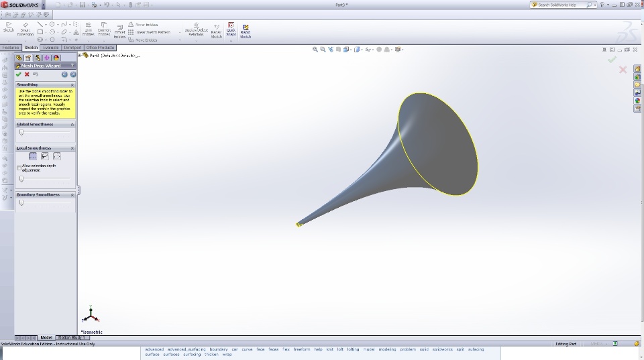Screen dimensions: 644x360
Task: Switch to the Model bottom tab
Action: click(46, 338)
